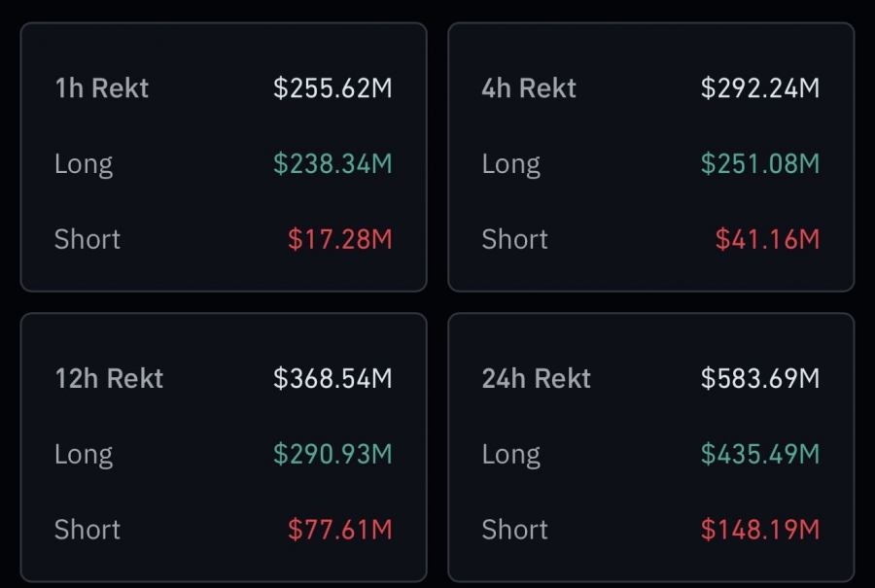Select the 4h total value $292.24M

(x=760, y=88)
